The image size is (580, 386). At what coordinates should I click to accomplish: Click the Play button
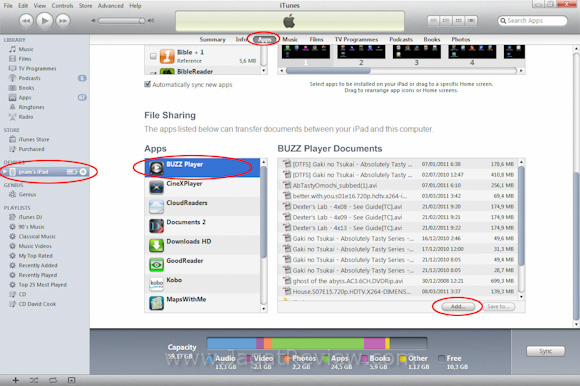click(x=44, y=21)
